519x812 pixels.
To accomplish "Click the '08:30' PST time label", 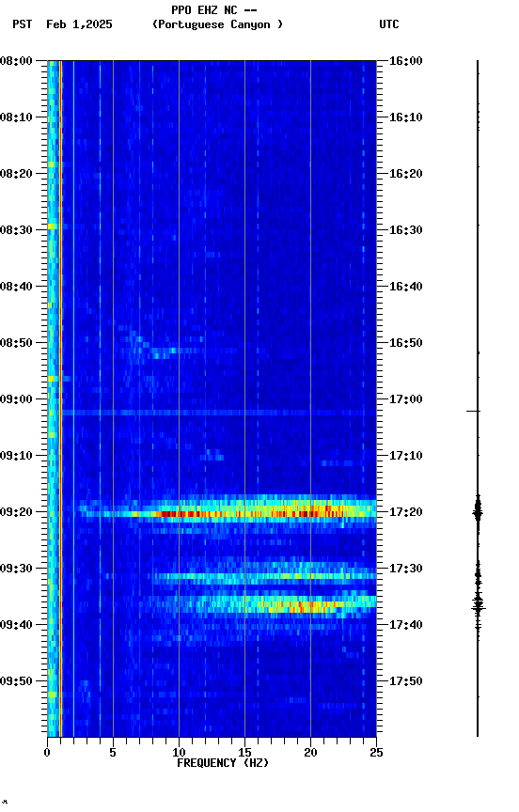I will pyautogui.click(x=16, y=230).
